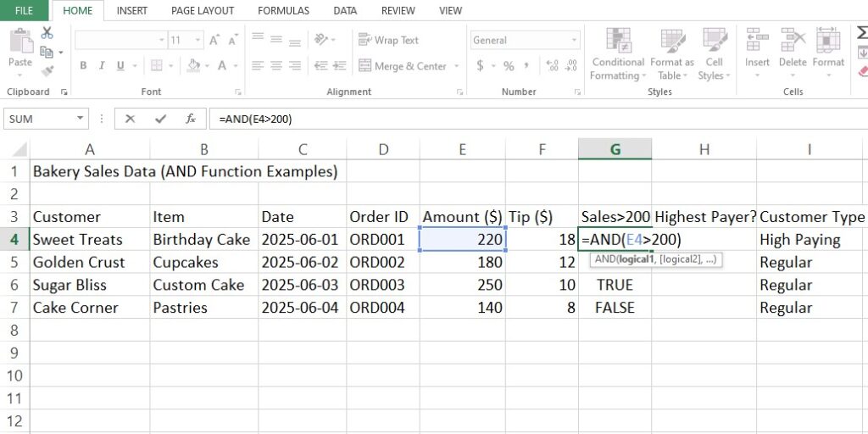Click the Borders icon
The height and width of the screenshot is (434, 868).
click(157, 66)
